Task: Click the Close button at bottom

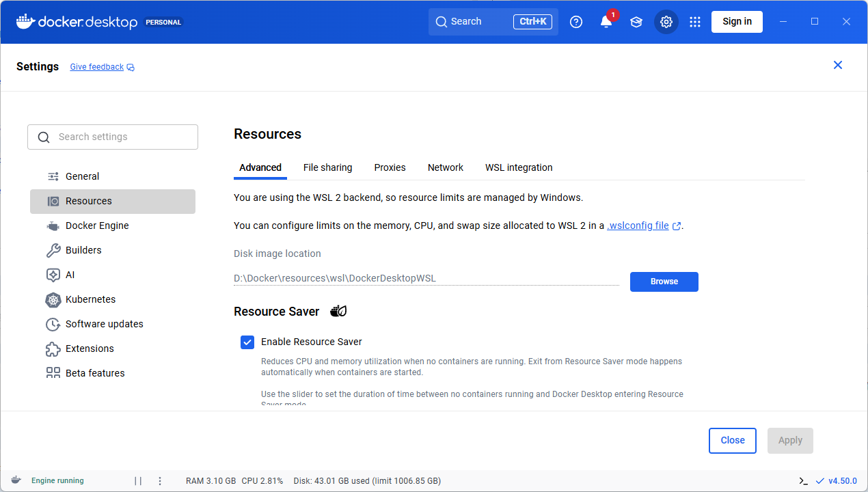Action: 733,441
